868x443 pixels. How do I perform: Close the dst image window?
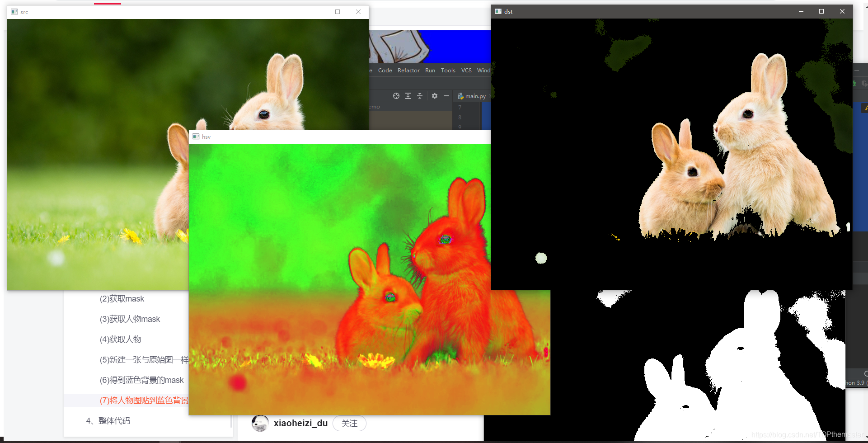click(x=842, y=11)
